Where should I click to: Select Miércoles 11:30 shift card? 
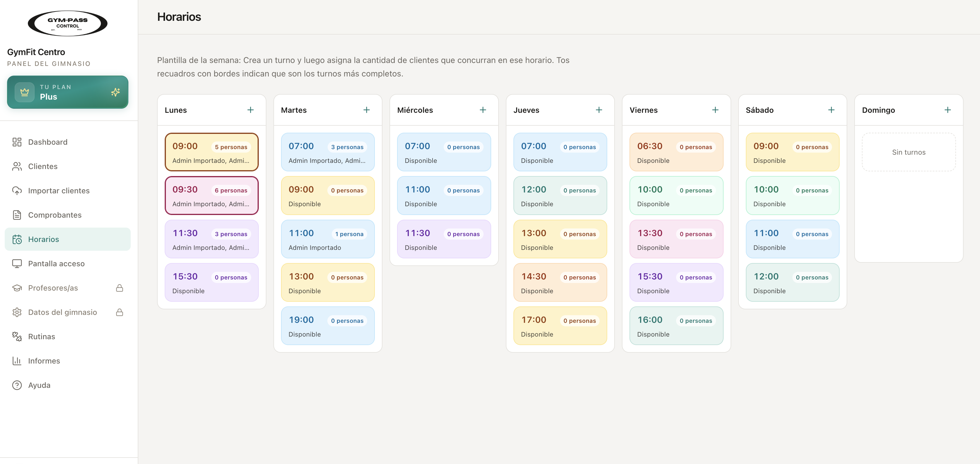[444, 239]
